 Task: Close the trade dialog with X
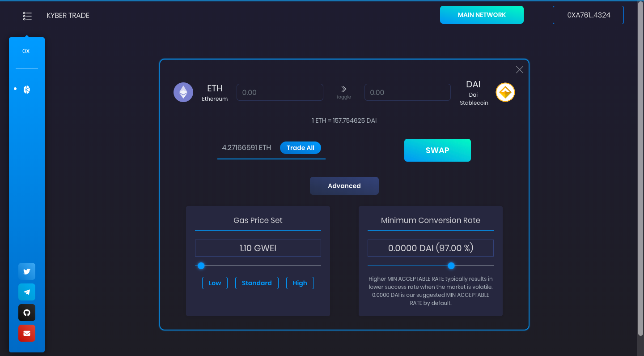coord(519,69)
